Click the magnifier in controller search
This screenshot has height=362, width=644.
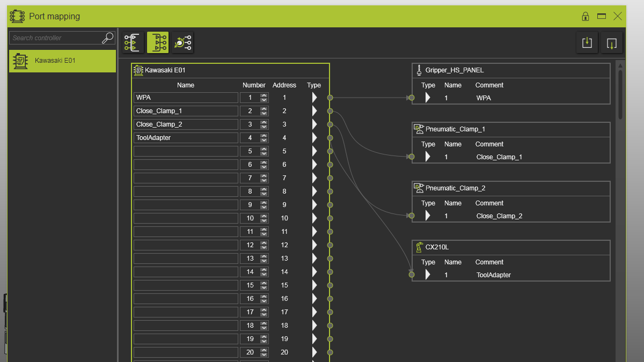click(x=108, y=38)
